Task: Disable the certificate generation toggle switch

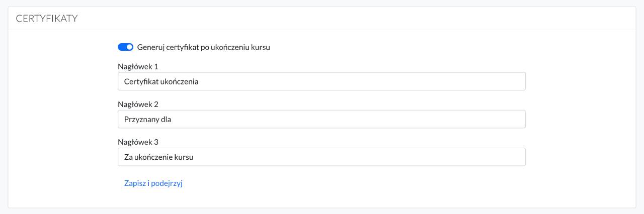Action: [125, 47]
